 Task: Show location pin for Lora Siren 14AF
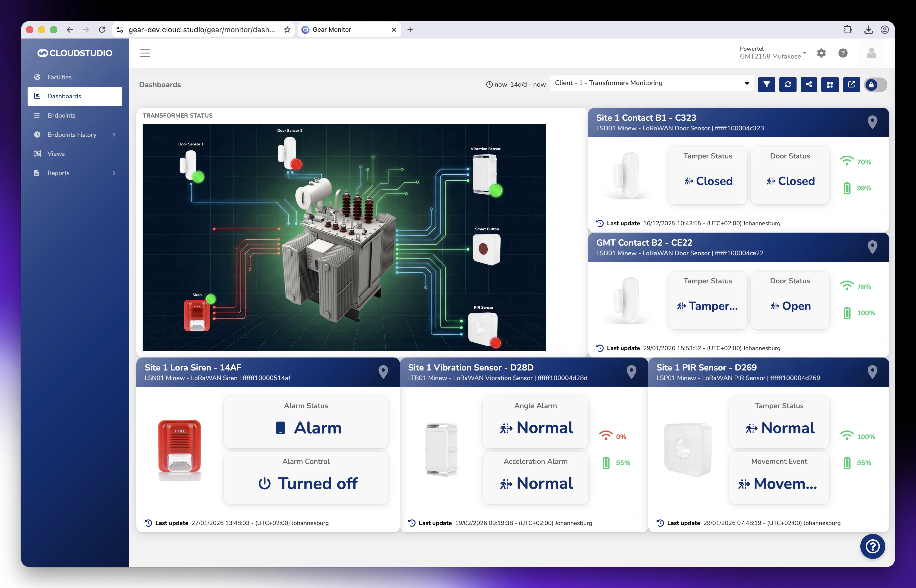tap(383, 372)
